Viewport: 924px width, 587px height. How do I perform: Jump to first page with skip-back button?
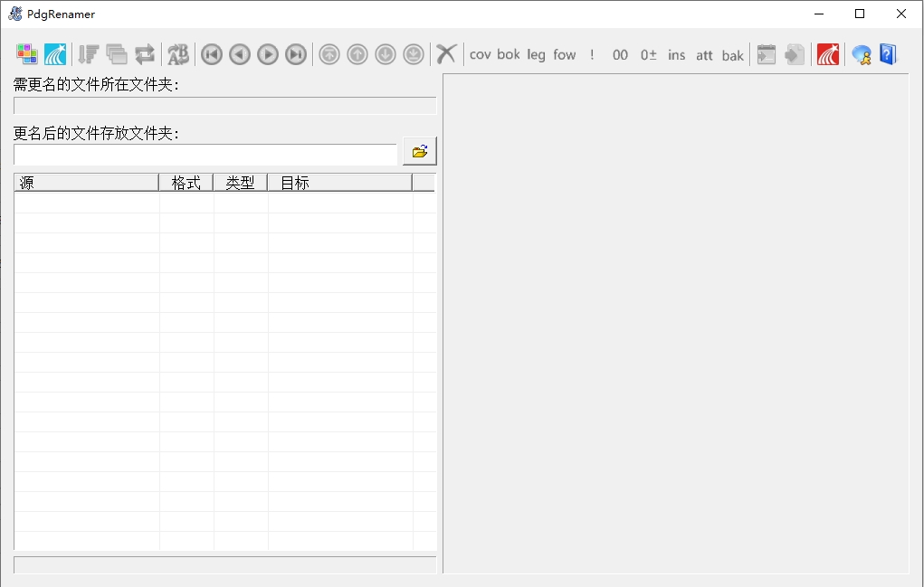coord(212,55)
